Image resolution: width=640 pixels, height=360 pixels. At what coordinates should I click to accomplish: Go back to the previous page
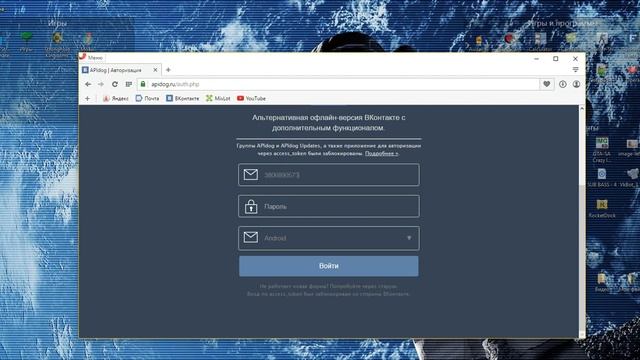88,84
